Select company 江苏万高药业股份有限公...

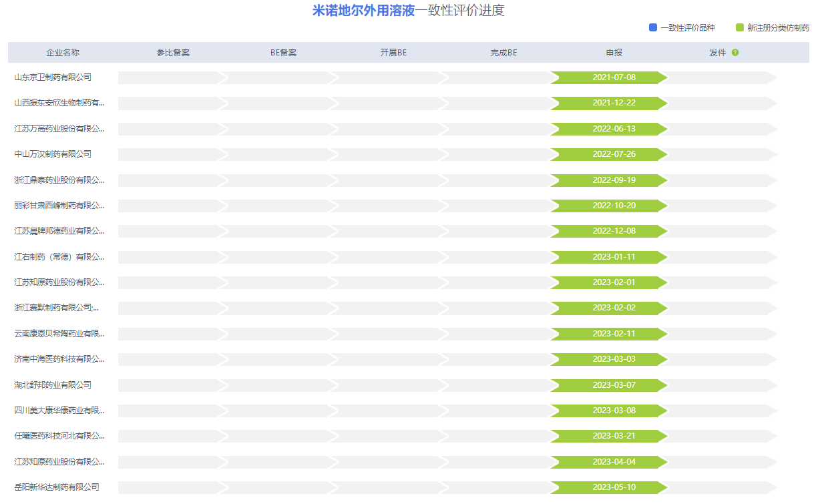coord(59,129)
